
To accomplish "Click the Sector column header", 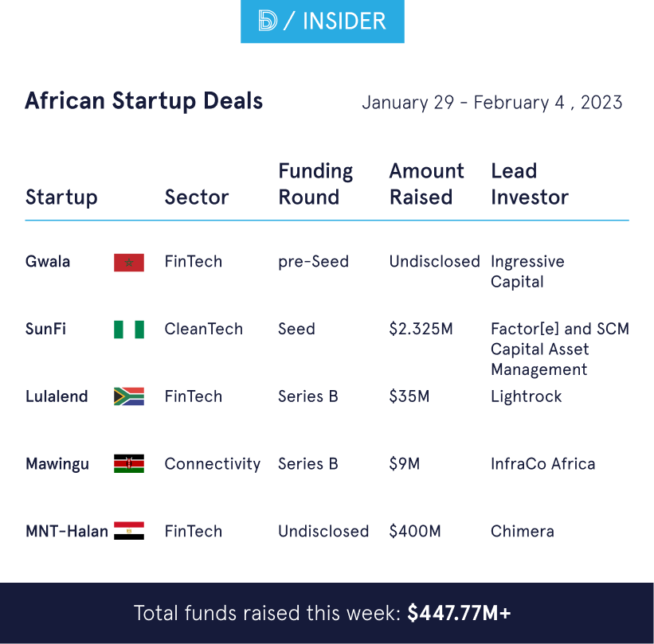I will (196, 197).
